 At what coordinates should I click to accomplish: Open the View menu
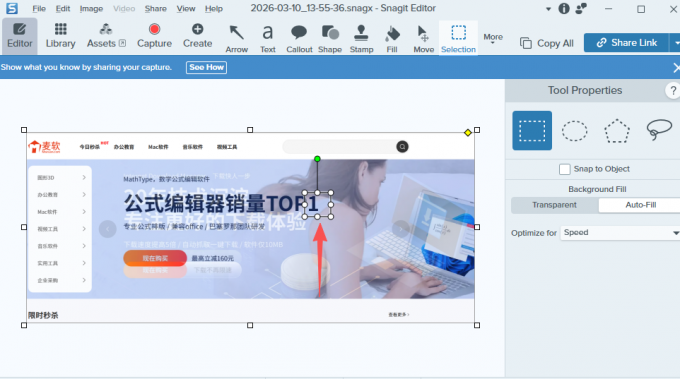(x=186, y=8)
